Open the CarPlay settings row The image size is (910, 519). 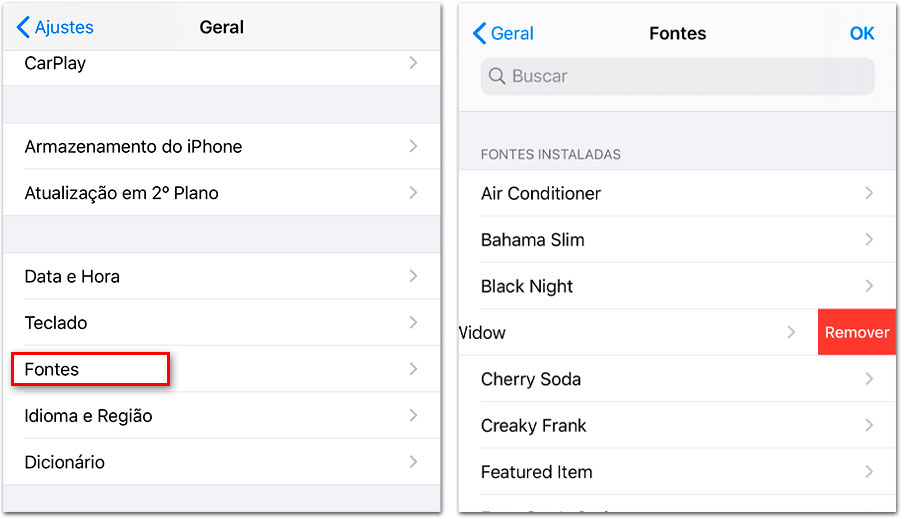pos(221,63)
